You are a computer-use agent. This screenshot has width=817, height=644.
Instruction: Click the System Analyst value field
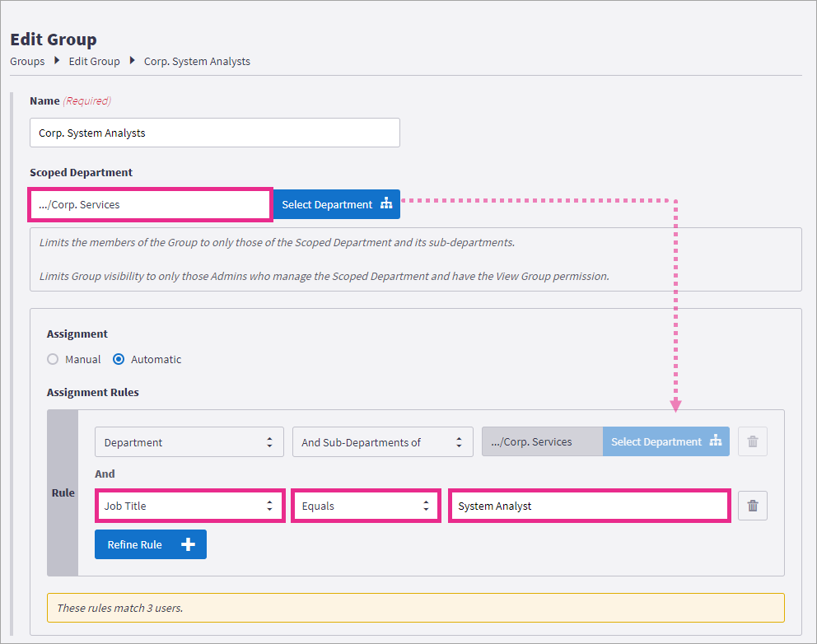coord(590,506)
